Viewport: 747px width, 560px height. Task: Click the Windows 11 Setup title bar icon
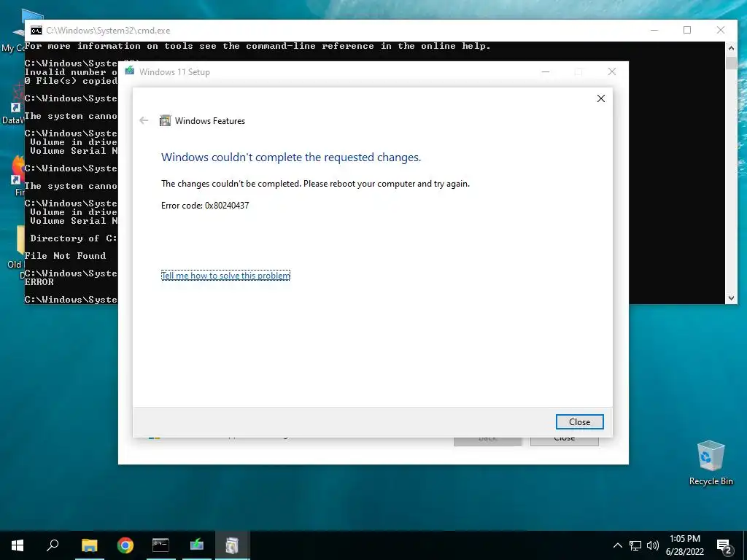click(x=130, y=71)
